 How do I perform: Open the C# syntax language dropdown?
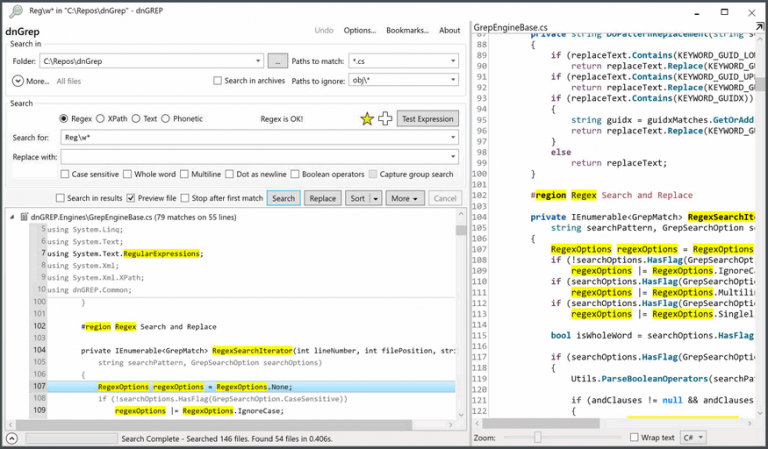pyautogui.click(x=693, y=438)
